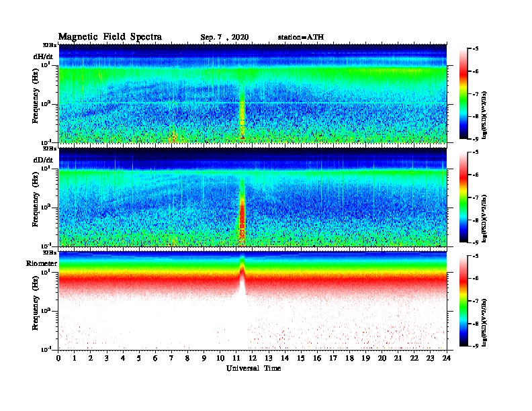This screenshot has height=411, width=532.
Task: Click the time axis tick label '1'
Action: tap(75, 359)
